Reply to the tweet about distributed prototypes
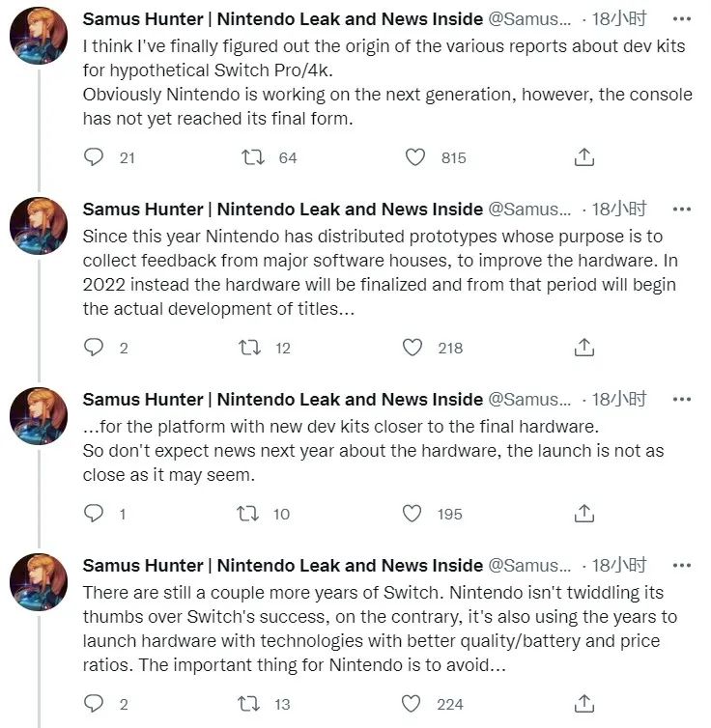 tap(94, 348)
